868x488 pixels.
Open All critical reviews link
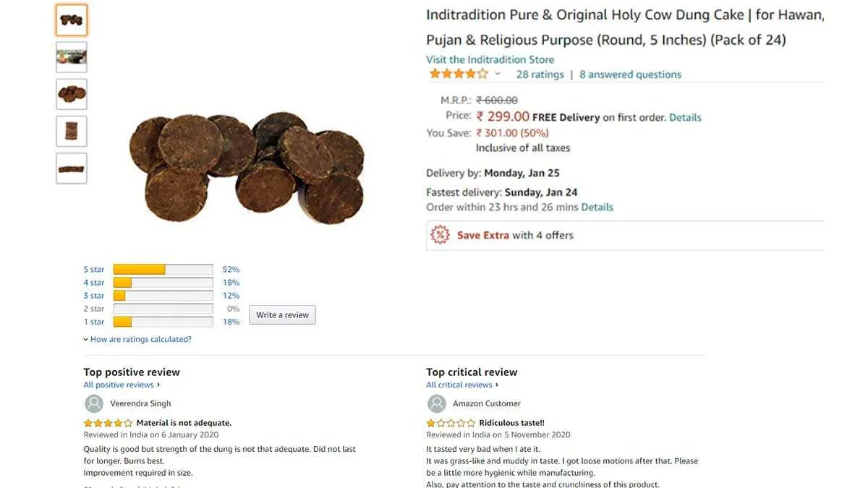[x=460, y=385]
